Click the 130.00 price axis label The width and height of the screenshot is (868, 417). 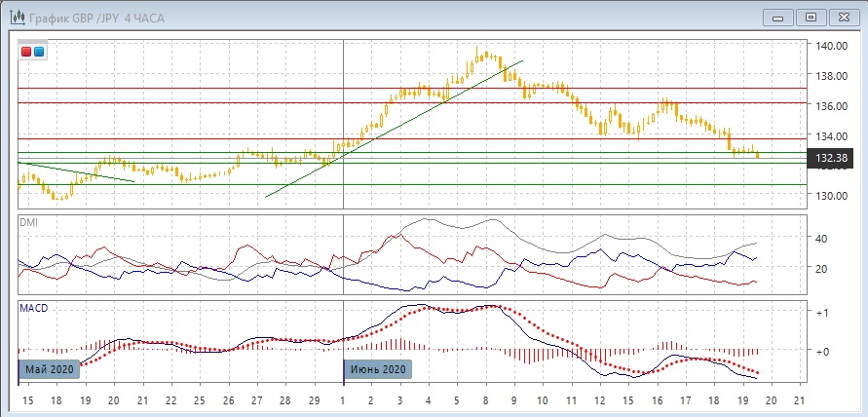[830, 195]
